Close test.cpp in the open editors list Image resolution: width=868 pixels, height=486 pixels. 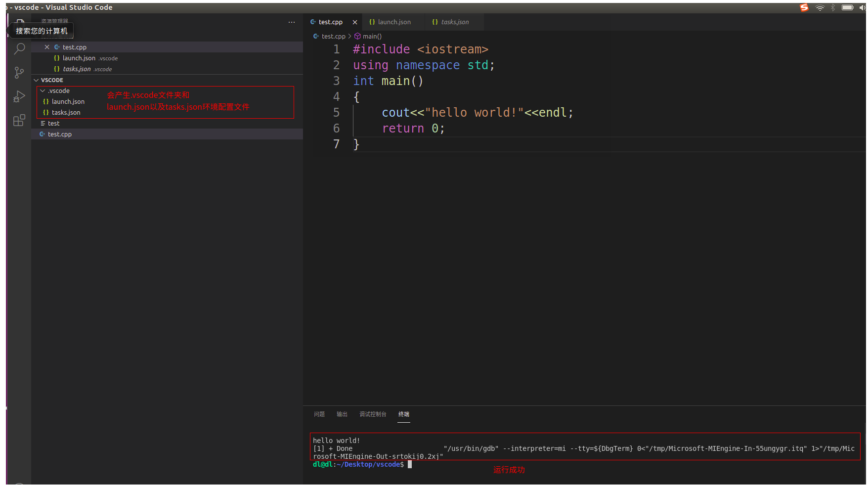tap(47, 47)
